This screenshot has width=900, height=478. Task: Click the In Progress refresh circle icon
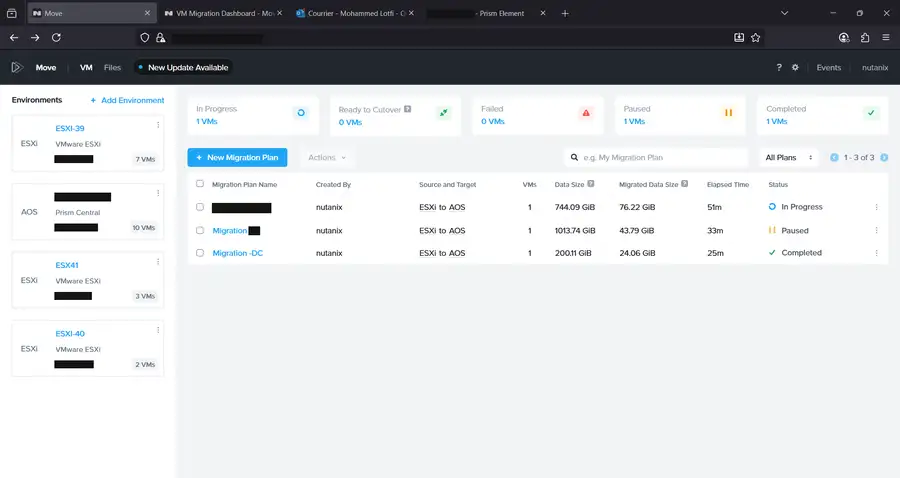(x=301, y=113)
